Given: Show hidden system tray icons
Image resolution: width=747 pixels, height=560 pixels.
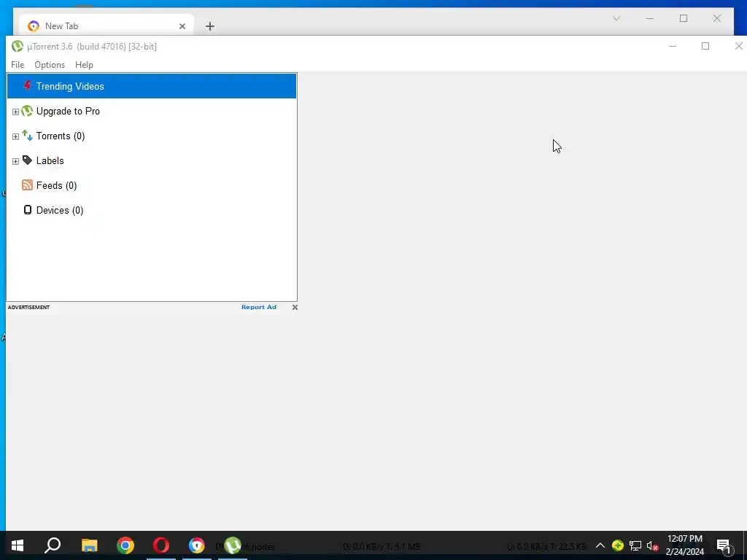Looking at the screenshot, I should [600, 545].
